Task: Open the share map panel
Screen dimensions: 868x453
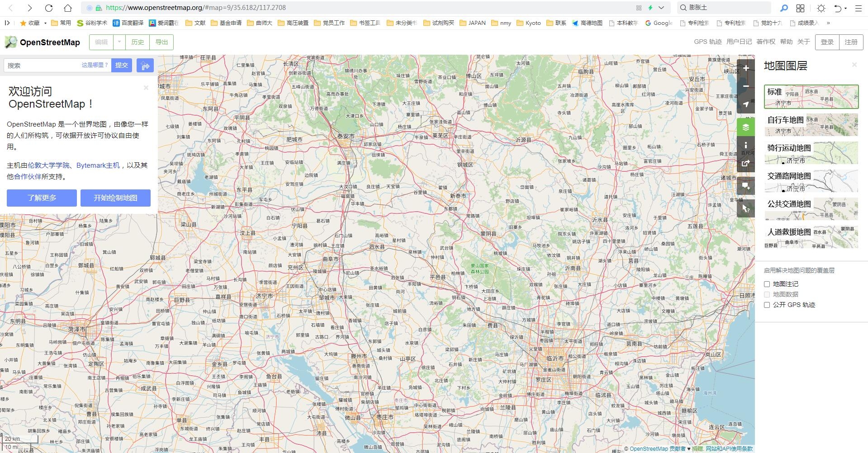Action: click(x=745, y=163)
